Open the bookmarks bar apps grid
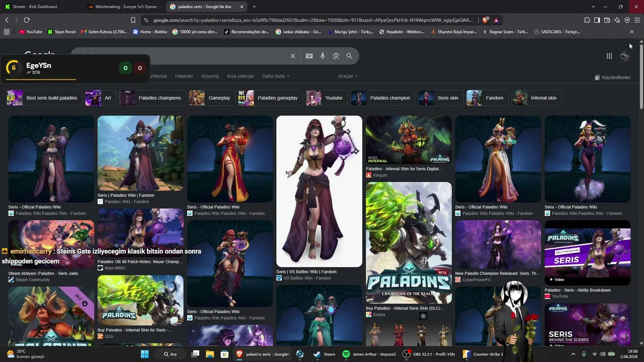Viewport: 644px width, 362px height. pos(7,32)
